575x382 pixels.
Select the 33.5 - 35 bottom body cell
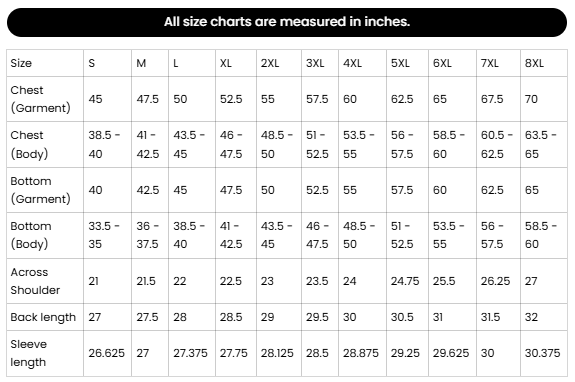[107, 235]
